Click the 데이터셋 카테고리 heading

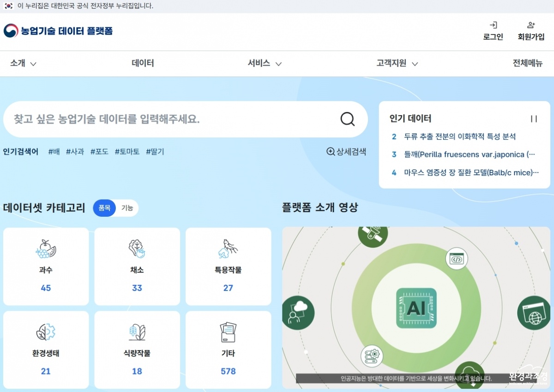[44, 208]
